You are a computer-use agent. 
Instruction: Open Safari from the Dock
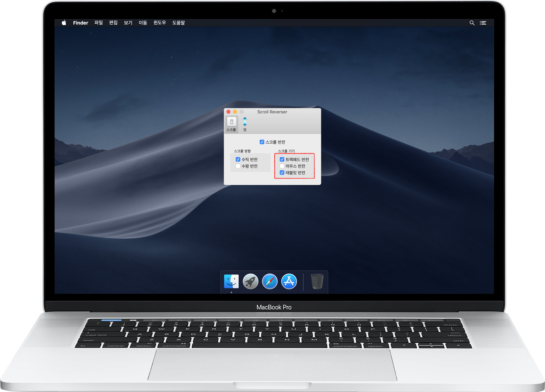[270, 281]
